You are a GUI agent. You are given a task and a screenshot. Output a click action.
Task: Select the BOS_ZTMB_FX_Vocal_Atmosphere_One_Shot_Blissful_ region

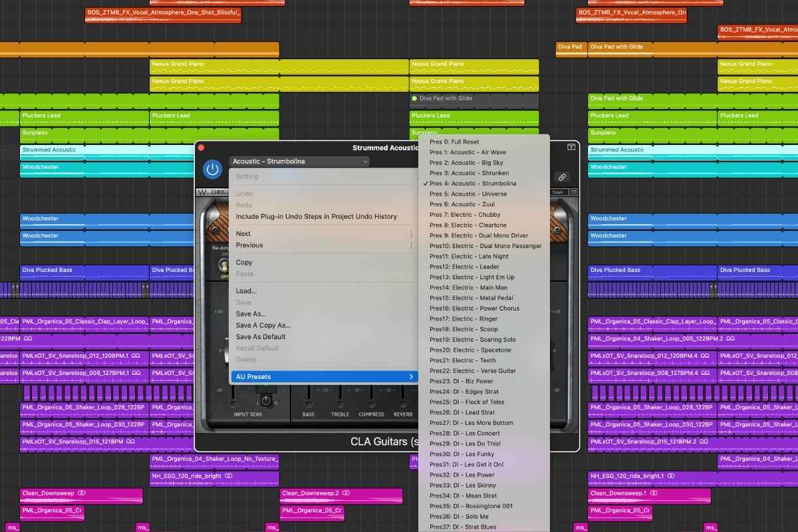[163, 15]
